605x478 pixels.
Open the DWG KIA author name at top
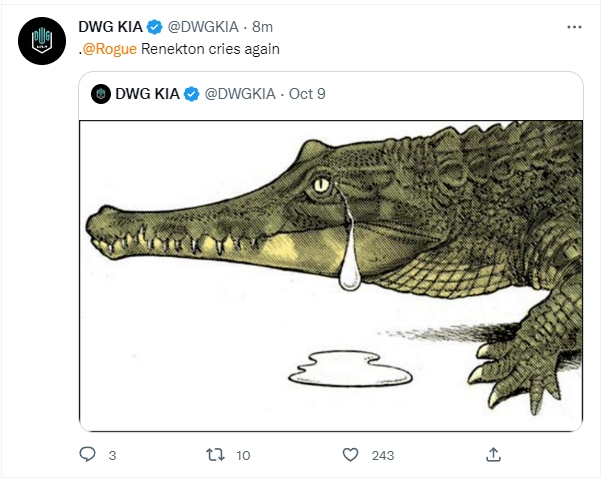(x=110, y=26)
